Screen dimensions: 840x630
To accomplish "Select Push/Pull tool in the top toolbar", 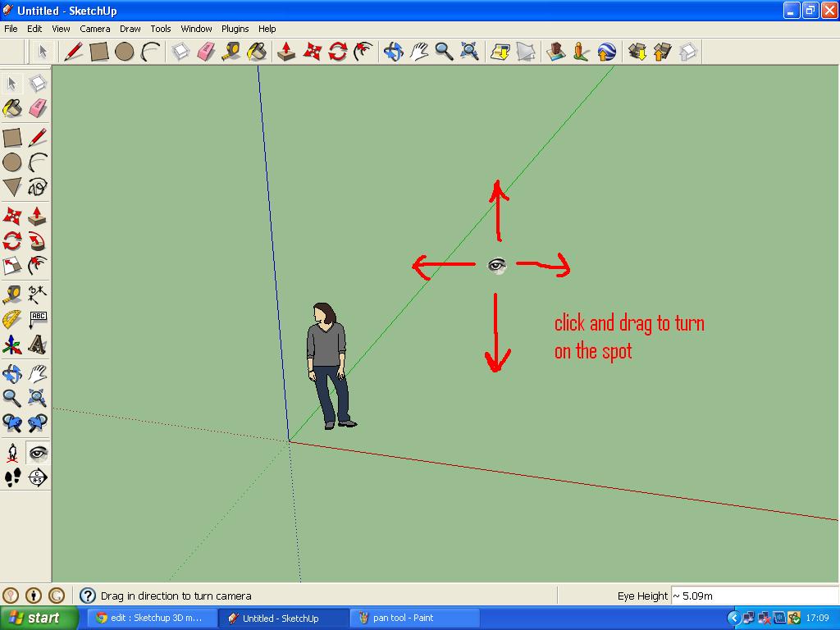I will tap(286, 52).
